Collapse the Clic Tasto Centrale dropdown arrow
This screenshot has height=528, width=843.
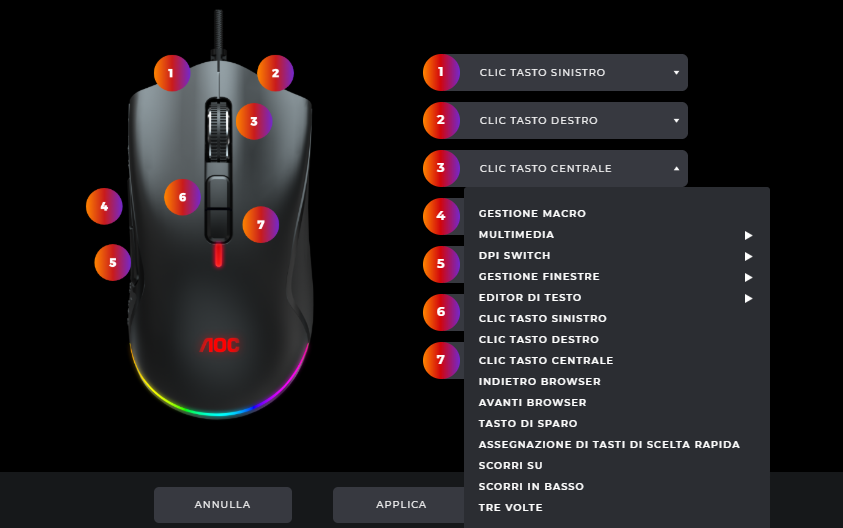click(x=676, y=168)
